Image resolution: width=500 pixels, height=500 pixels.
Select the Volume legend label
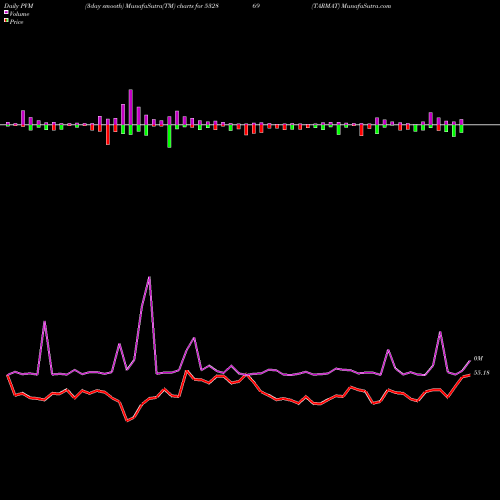click(19, 14)
